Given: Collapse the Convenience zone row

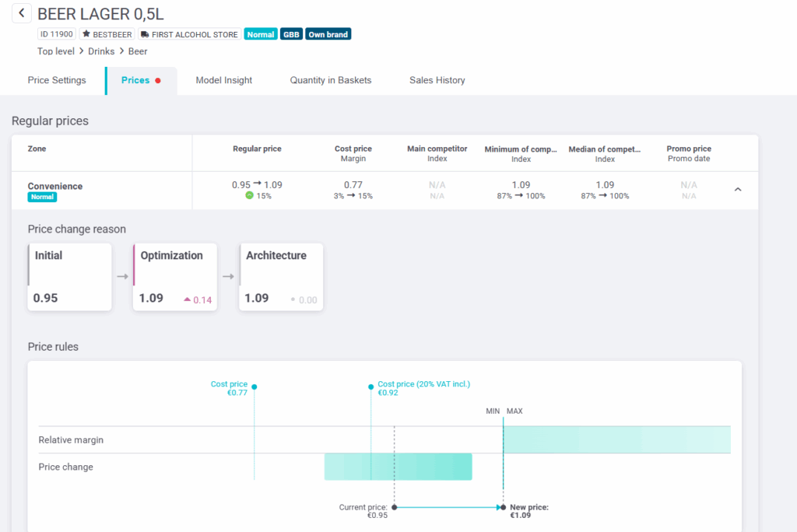Looking at the screenshot, I should 738,189.
